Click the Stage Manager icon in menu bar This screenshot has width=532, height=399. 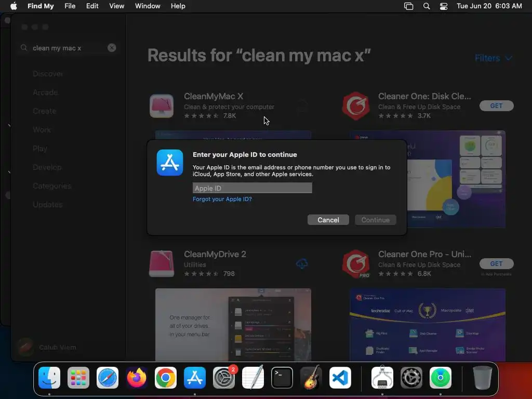[x=408, y=6]
